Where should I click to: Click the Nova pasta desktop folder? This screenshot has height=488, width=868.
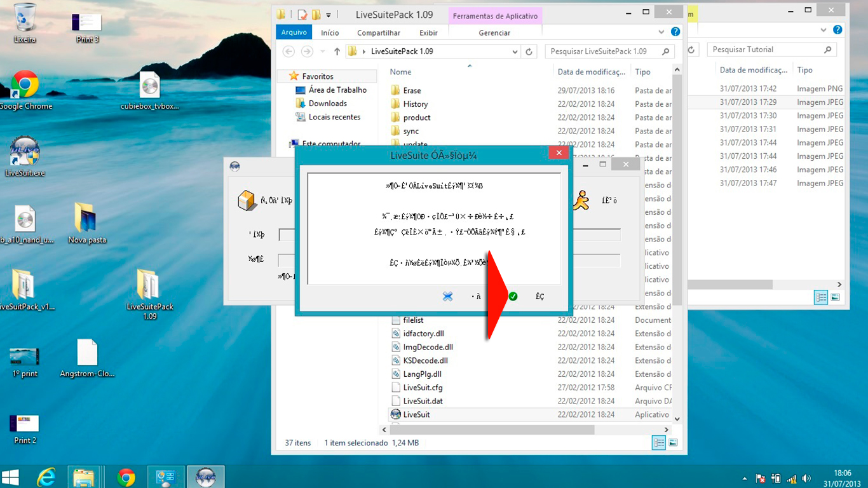(x=87, y=224)
